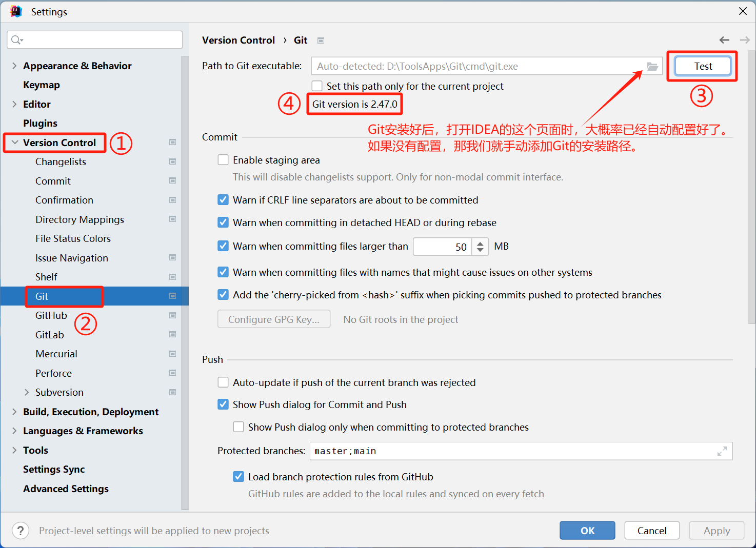Click the Protected branches text field
756x548 pixels.
click(521, 451)
